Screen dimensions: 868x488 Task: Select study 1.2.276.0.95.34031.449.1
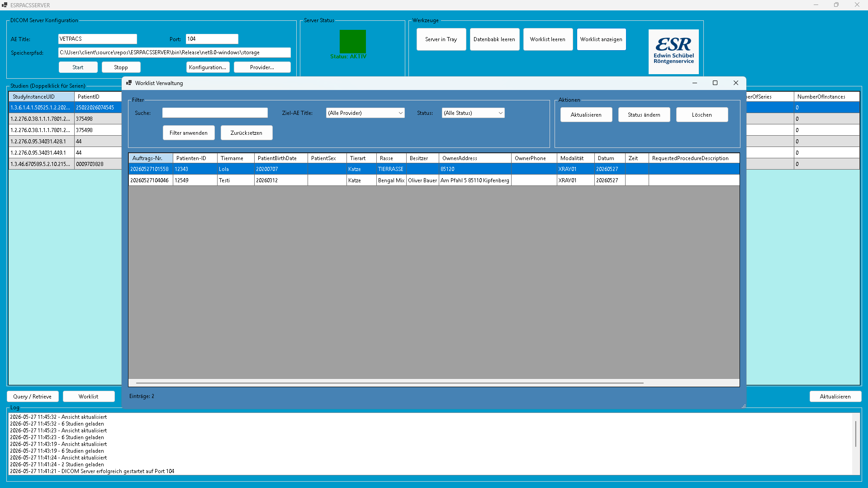(42, 153)
